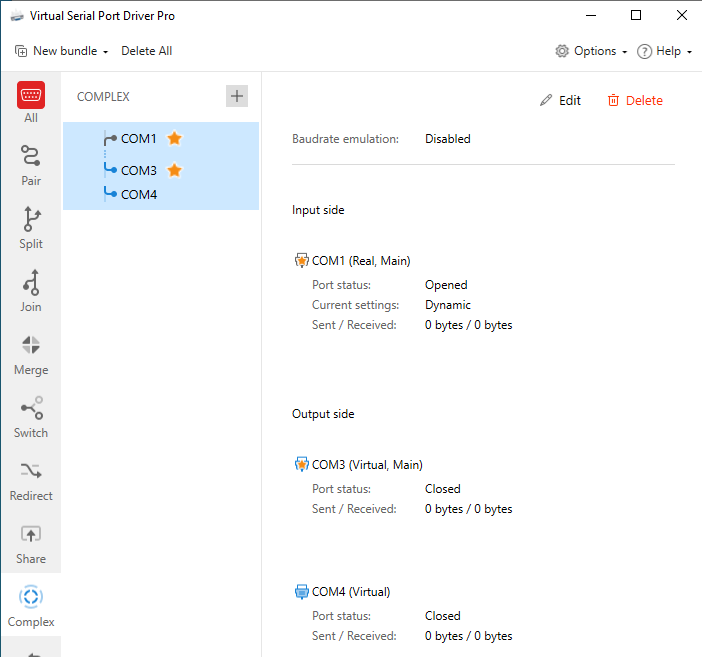Add a new complex bundle with plus

(x=236, y=96)
